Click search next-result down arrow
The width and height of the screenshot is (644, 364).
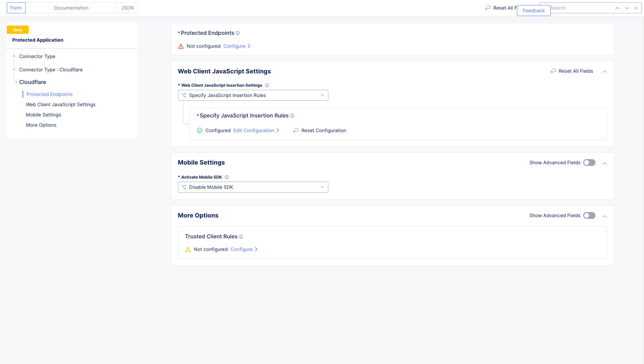click(x=627, y=8)
